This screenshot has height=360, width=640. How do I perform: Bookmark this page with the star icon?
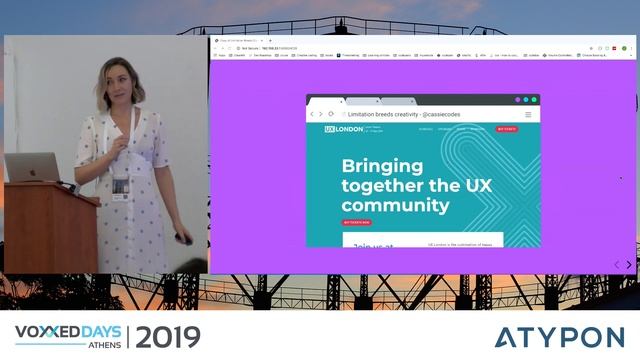click(x=591, y=48)
